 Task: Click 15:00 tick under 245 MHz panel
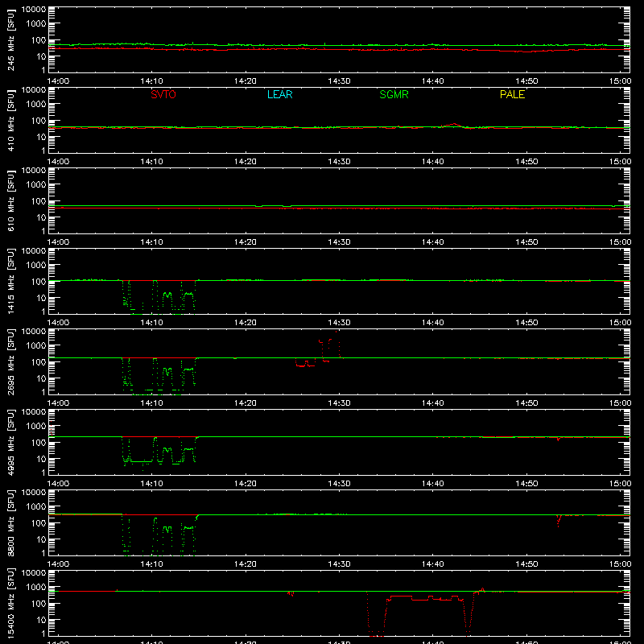coord(620,81)
